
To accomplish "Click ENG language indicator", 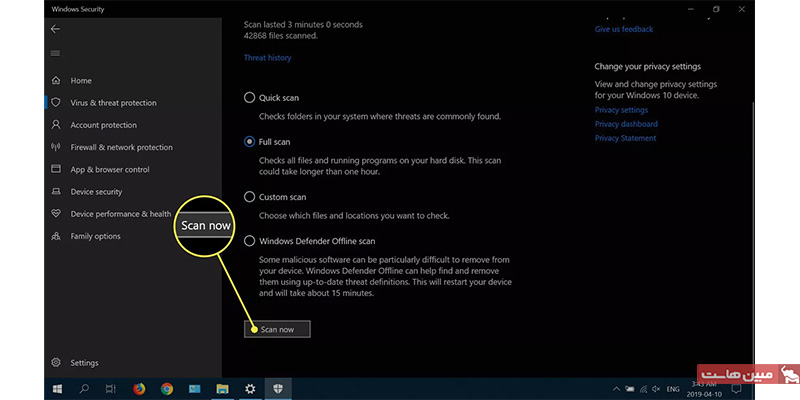I will [x=673, y=389].
